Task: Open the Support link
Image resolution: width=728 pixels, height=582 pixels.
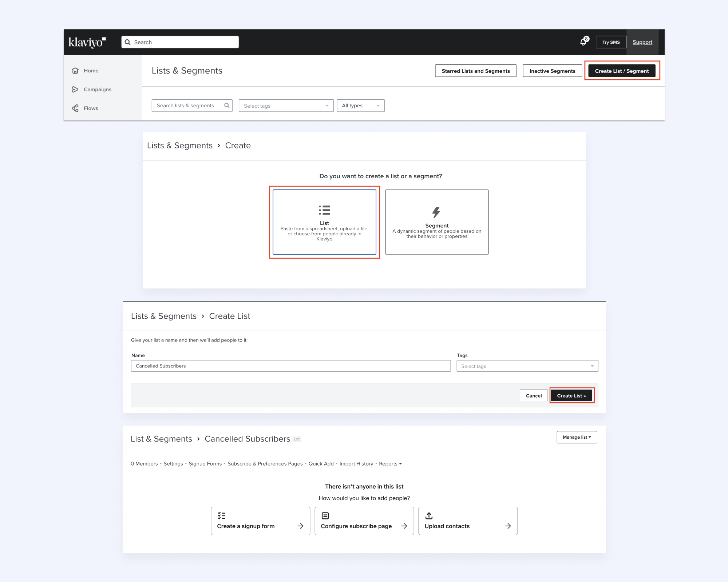Action: 642,42
